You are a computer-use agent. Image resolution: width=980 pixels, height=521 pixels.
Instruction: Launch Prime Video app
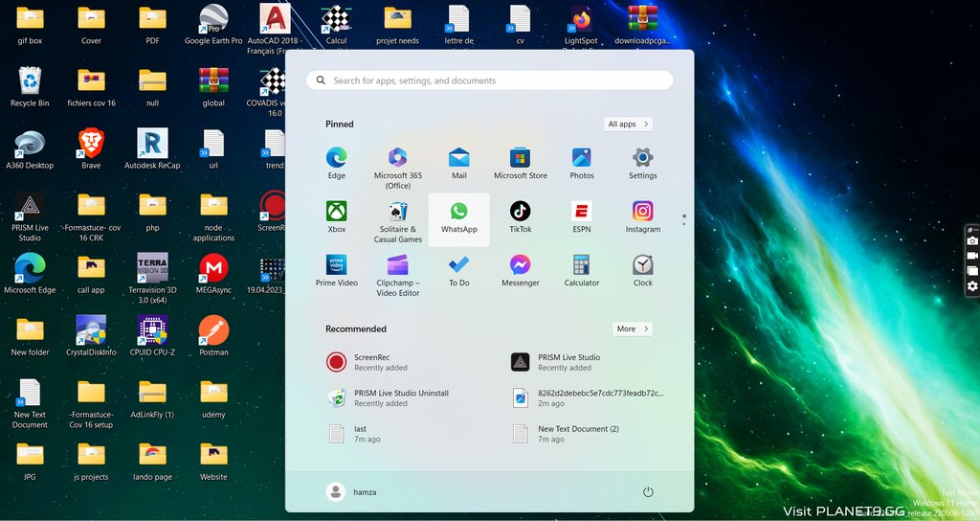(x=336, y=271)
